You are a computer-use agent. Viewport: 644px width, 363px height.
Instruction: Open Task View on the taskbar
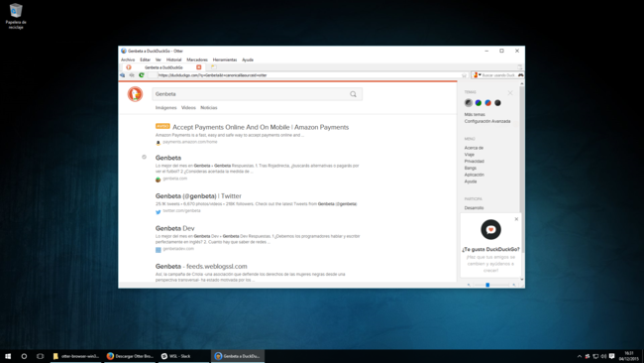[40, 356]
